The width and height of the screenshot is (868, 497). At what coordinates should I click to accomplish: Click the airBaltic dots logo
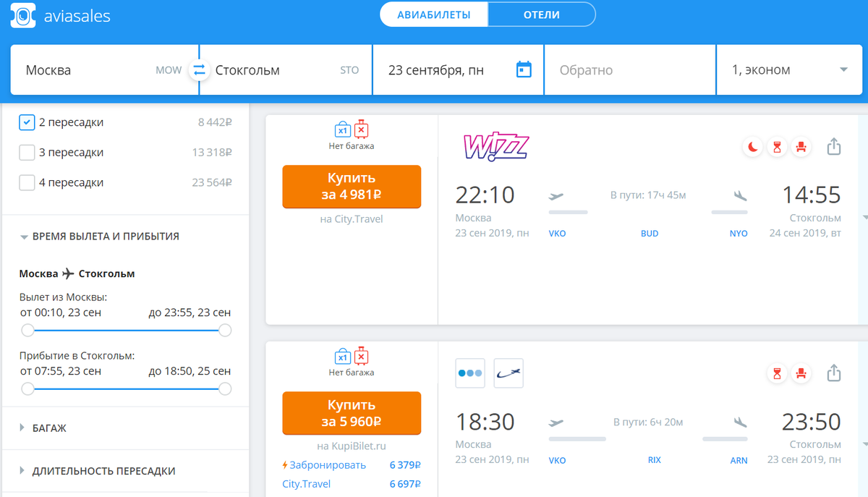click(470, 373)
